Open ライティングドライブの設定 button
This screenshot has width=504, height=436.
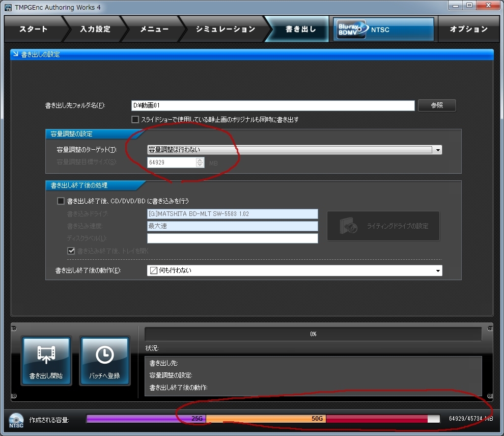[x=383, y=226]
